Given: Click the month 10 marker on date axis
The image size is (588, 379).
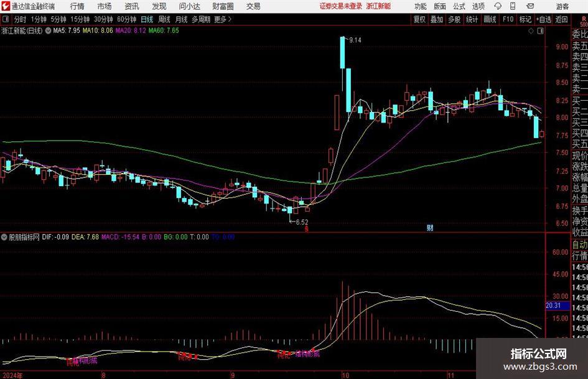Looking at the screenshot, I should (x=345, y=375).
